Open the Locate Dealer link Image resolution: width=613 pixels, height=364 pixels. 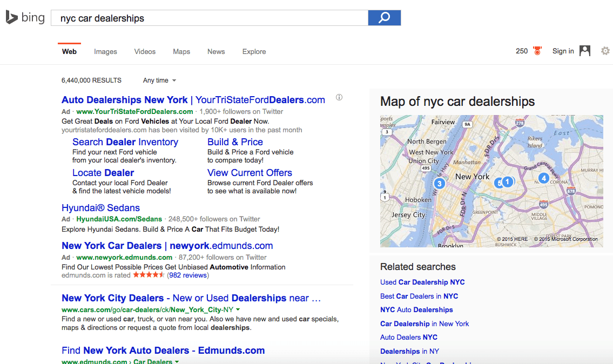click(103, 173)
